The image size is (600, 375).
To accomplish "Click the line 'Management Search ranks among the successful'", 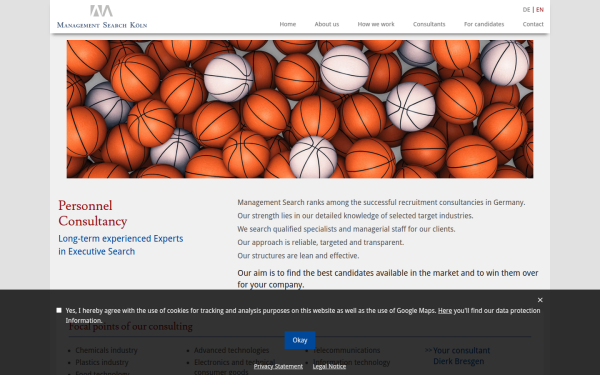I will tap(381, 202).
